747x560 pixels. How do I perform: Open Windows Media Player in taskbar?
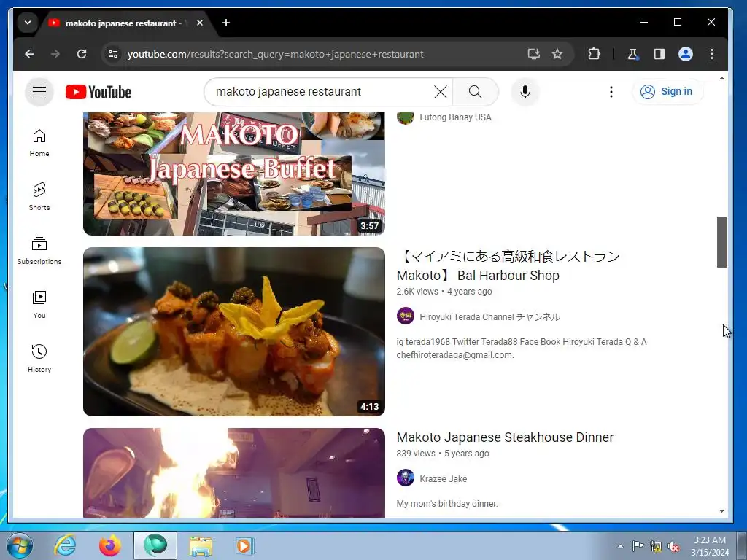pos(246,545)
